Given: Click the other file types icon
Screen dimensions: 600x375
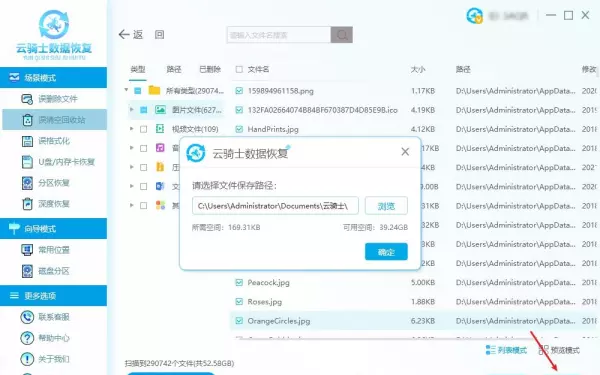Looking at the screenshot, I should click(160, 205).
